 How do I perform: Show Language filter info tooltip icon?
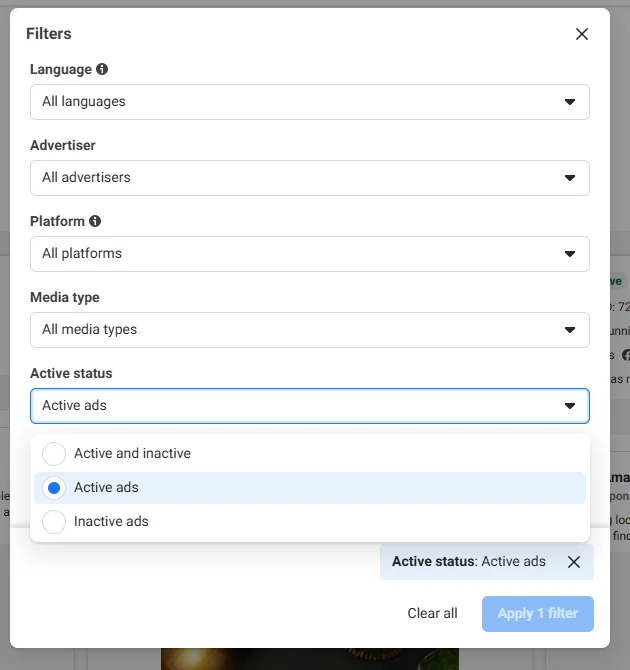[x=102, y=69]
